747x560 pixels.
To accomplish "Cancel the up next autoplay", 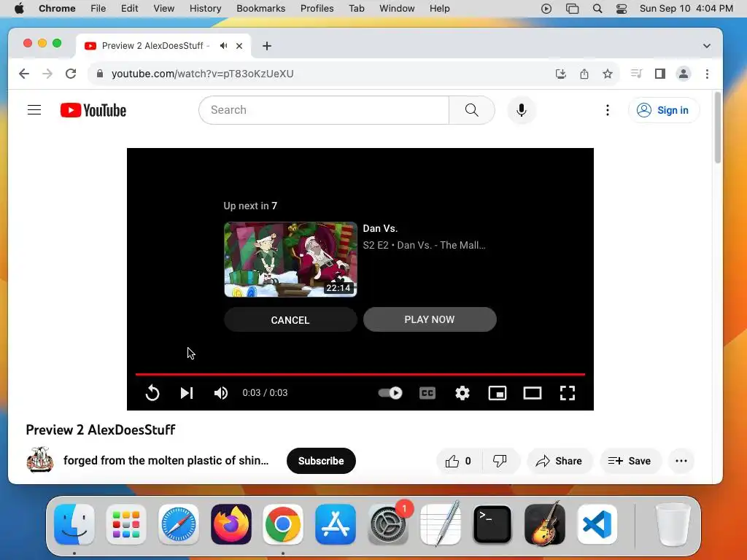I will pos(290,319).
